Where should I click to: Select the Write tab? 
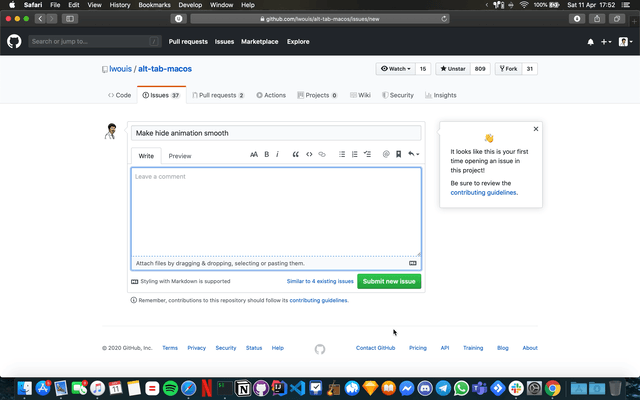click(146, 156)
